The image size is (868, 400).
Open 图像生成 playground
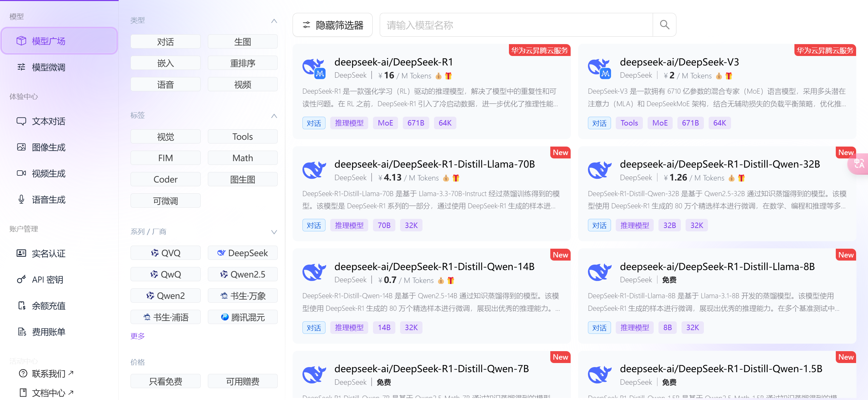[59, 147]
